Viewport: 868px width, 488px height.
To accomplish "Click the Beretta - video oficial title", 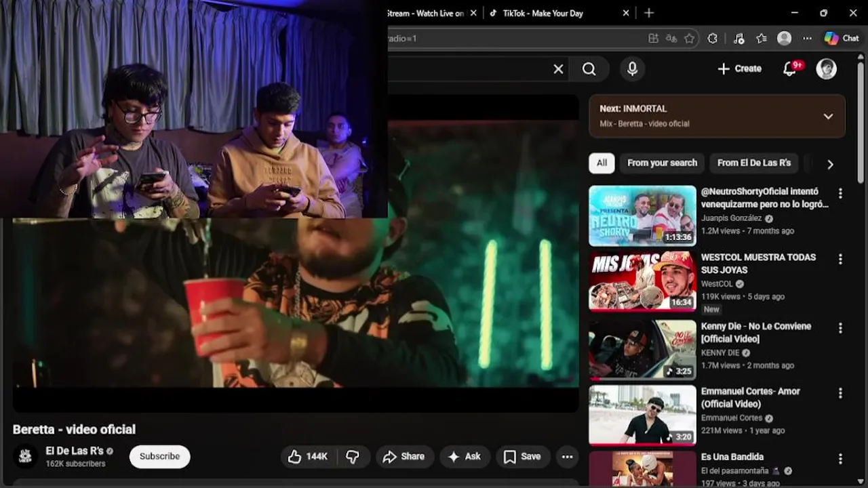I will (x=74, y=429).
